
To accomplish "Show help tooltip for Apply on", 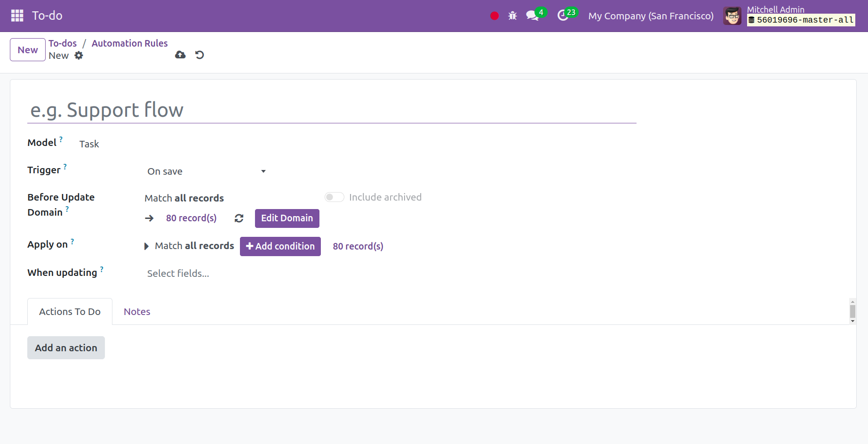I will pyautogui.click(x=72, y=241).
